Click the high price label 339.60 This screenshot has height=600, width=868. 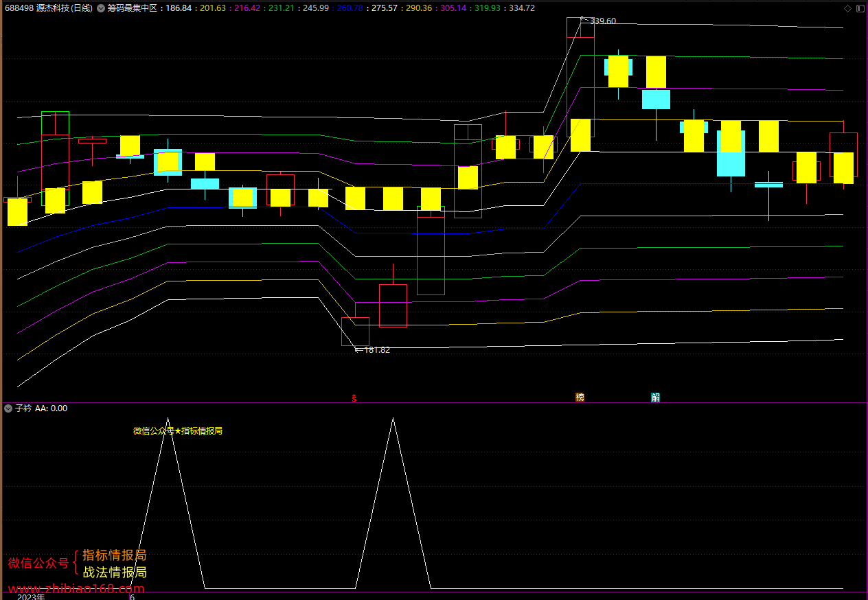pos(603,21)
